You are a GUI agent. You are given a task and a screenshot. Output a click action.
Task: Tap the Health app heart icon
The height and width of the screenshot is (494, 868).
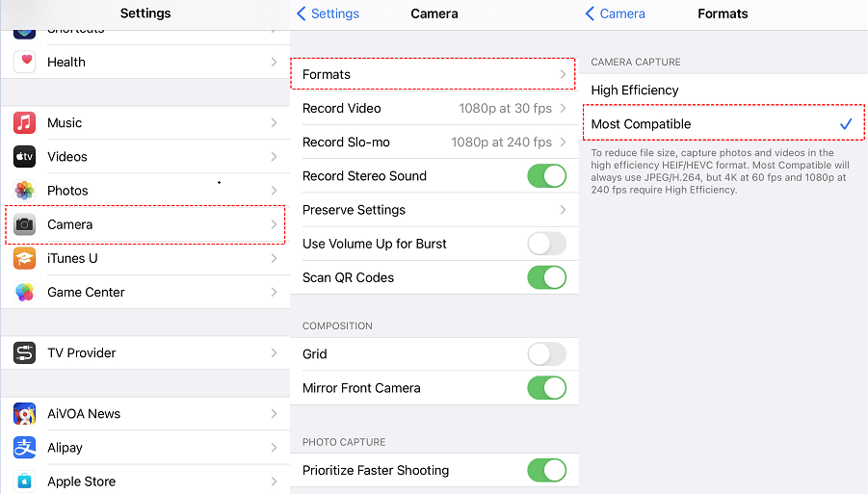click(25, 62)
